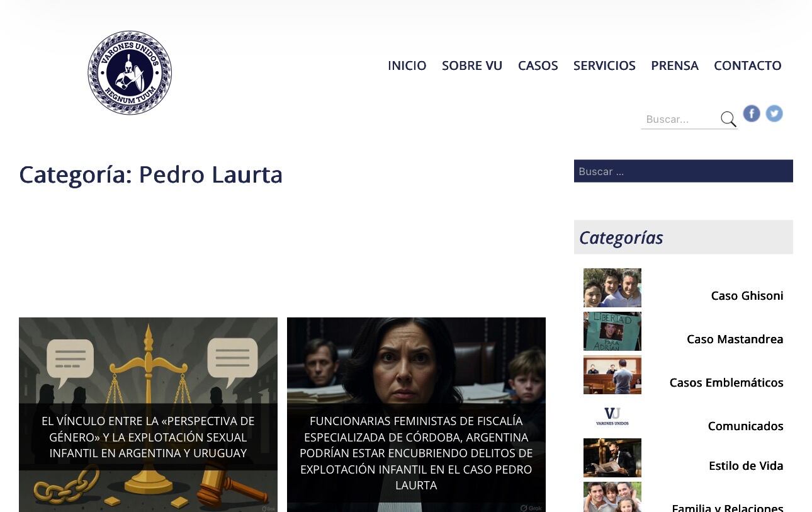This screenshot has width=812, height=512.
Task: Select the VU logo beside Comunicados
Action: (x=612, y=416)
